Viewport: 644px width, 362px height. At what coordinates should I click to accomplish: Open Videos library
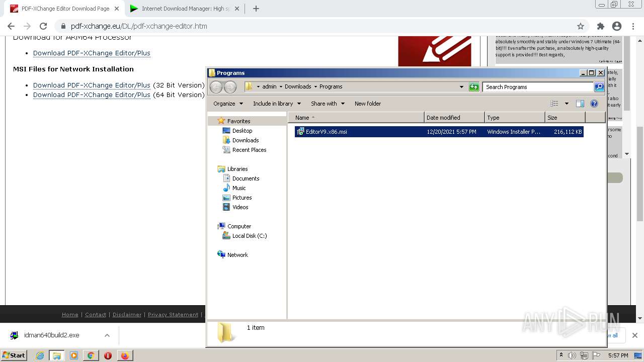click(x=240, y=207)
